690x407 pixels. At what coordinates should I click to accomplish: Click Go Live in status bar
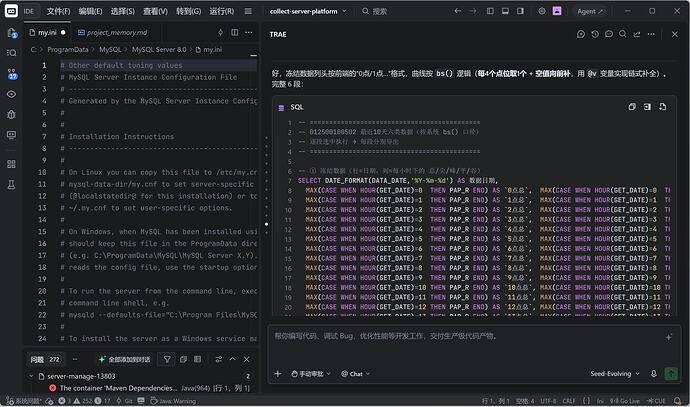(625, 401)
